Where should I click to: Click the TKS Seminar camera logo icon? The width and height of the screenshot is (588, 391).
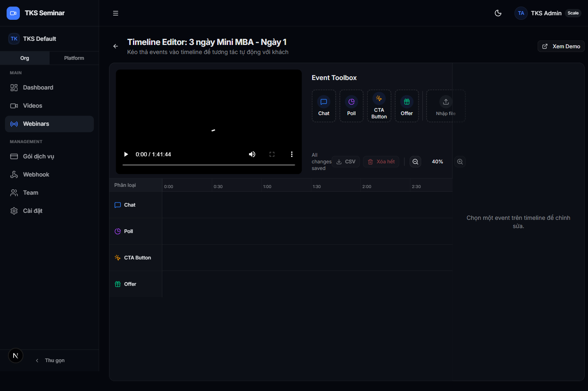click(x=13, y=13)
